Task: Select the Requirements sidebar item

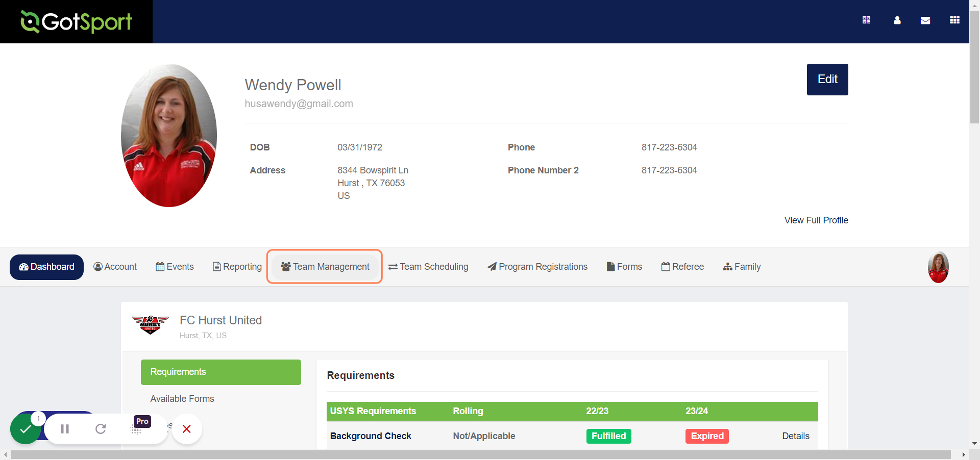Action: tap(221, 372)
